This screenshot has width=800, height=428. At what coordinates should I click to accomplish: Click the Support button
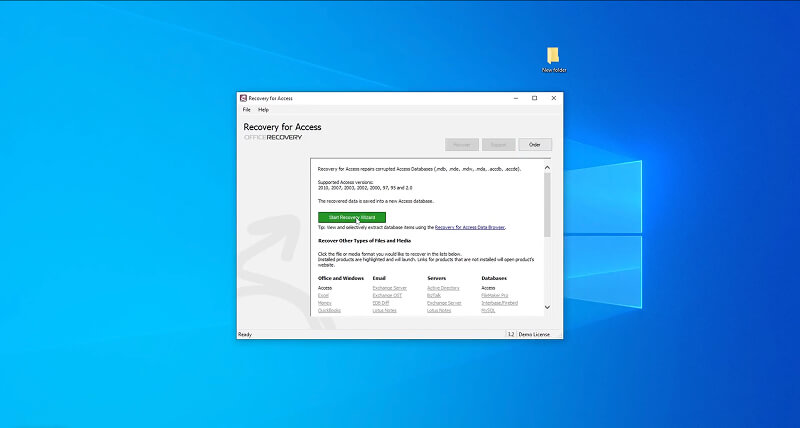[x=498, y=145]
